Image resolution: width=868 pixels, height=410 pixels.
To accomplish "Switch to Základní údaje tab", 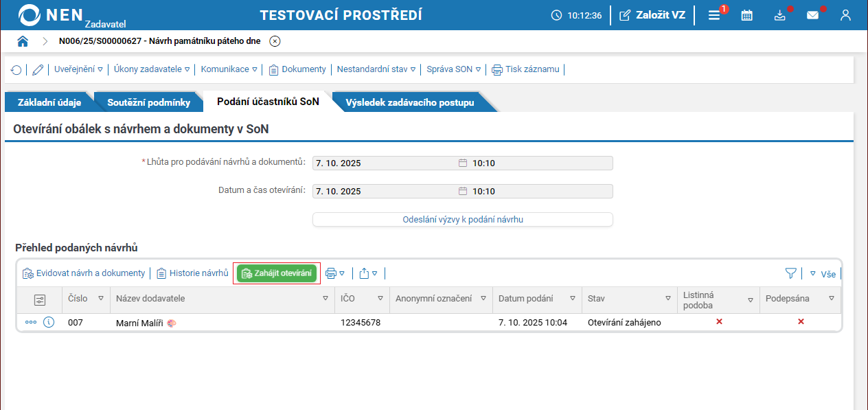I will [x=49, y=102].
